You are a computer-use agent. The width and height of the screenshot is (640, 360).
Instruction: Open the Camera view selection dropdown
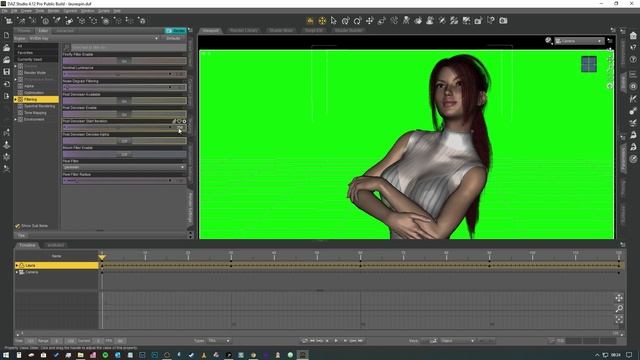[x=579, y=41]
